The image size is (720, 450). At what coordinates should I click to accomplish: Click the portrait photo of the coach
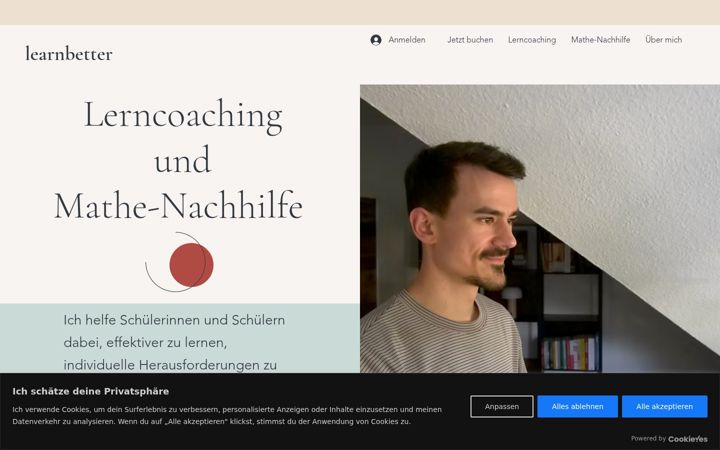(540, 228)
